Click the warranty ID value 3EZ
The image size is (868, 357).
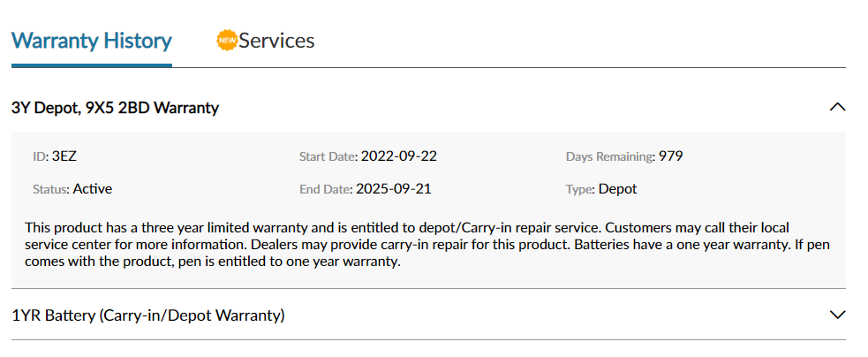point(64,156)
